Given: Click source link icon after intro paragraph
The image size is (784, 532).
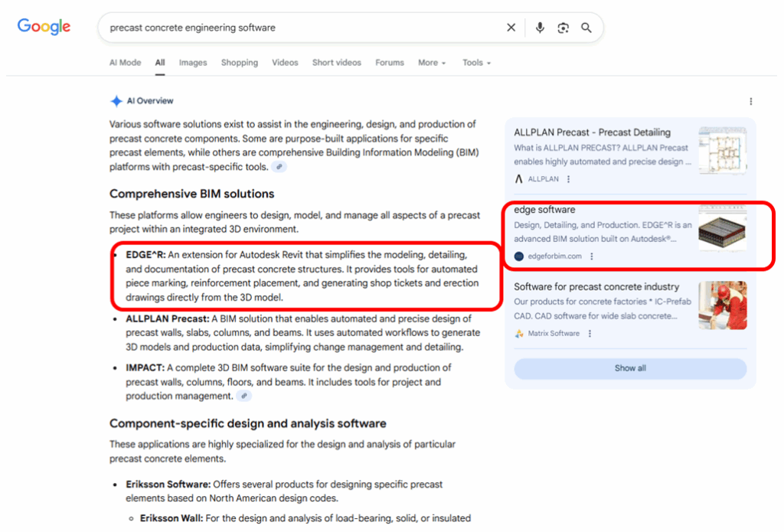Looking at the screenshot, I should point(281,167).
